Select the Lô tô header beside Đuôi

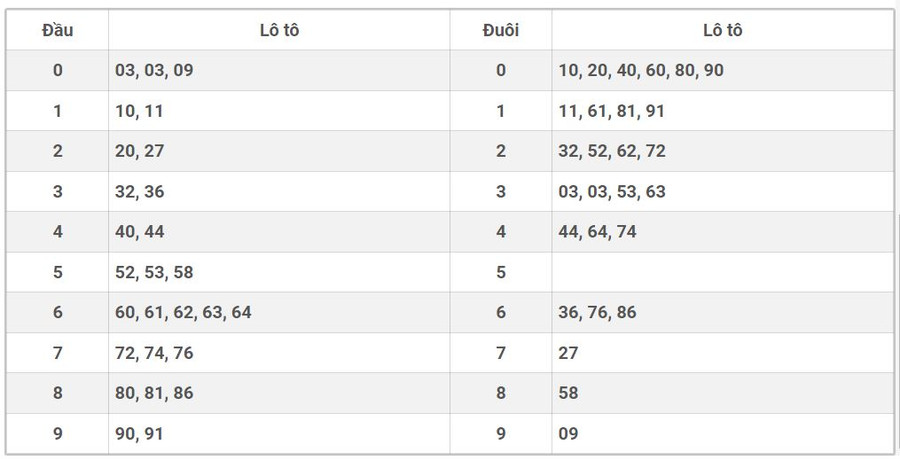(722, 30)
